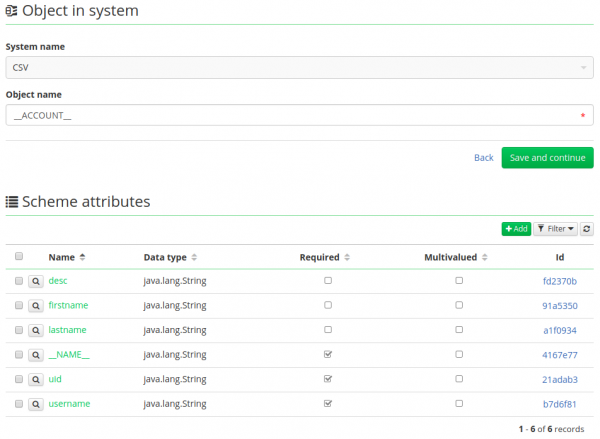Toggle Required checkbox for username
Viewport: 600px width, 439px height.
point(328,403)
